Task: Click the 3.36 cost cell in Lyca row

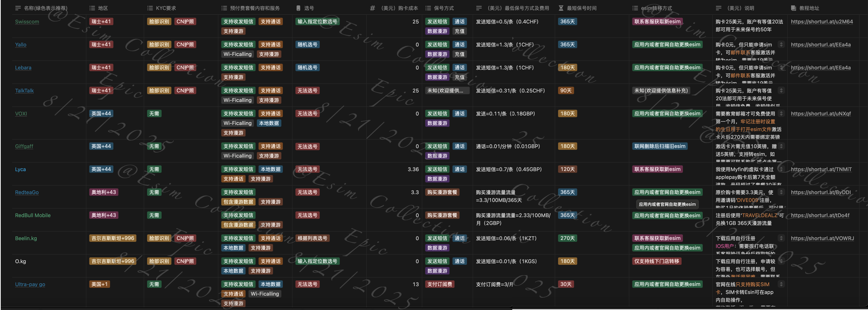Action: 413,169
